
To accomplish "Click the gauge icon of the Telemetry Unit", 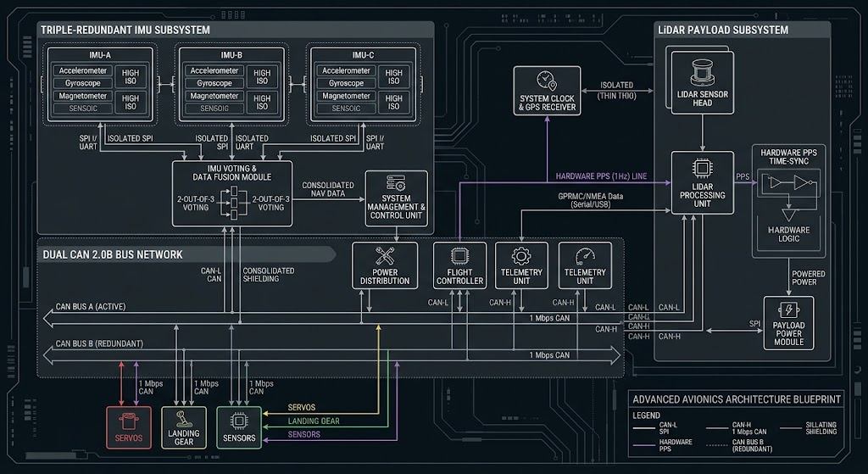I will tap(585, 256).
